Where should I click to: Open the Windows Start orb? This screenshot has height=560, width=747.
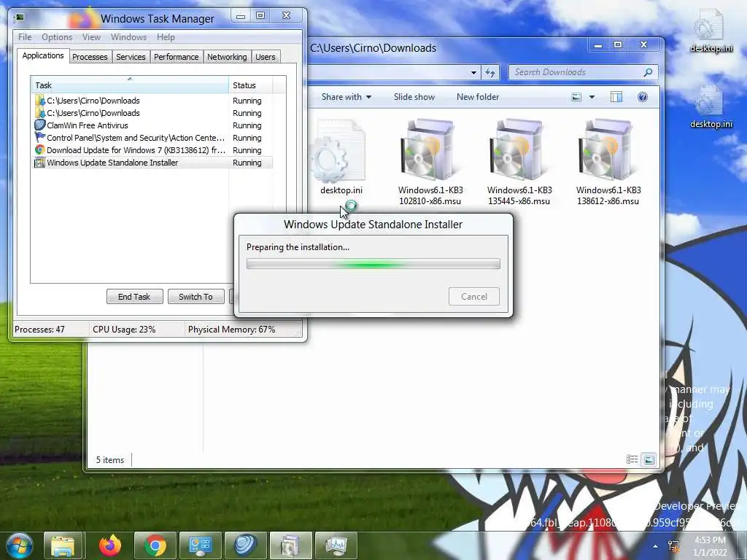(x=20, y=545)
